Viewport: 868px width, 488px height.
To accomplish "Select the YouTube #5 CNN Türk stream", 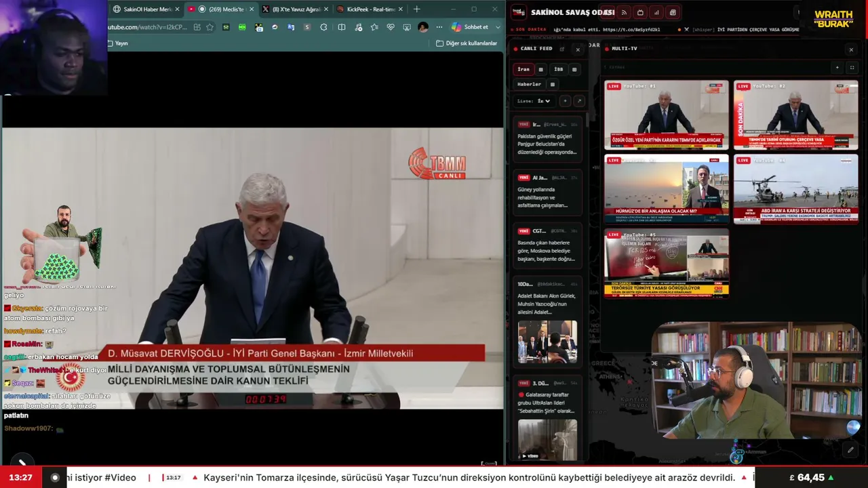I will tap(666, 263).
